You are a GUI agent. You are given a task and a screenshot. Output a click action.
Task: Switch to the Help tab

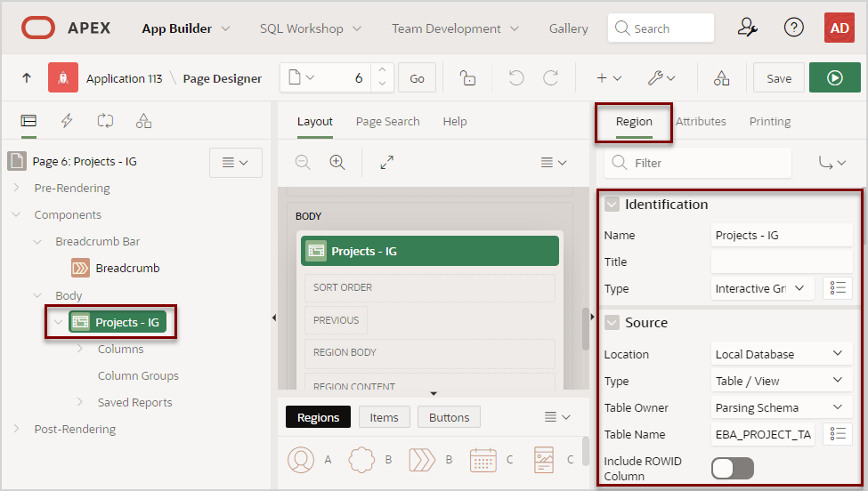(455, 121)
